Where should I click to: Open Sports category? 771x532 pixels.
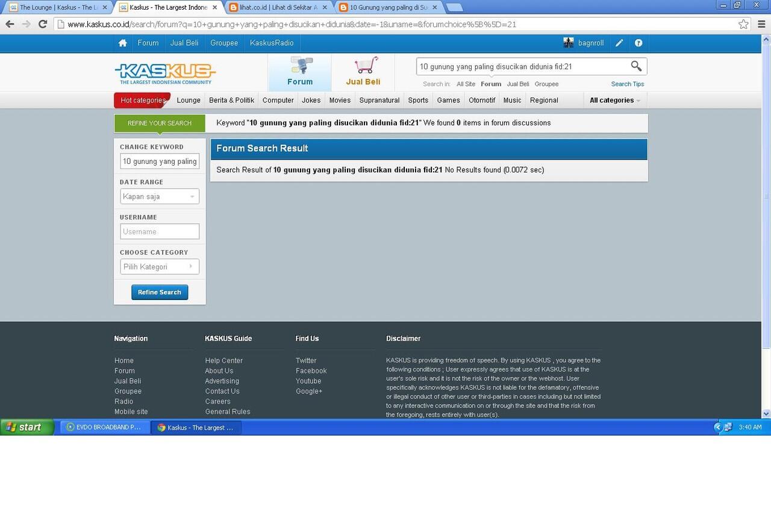tap(418, 101)
